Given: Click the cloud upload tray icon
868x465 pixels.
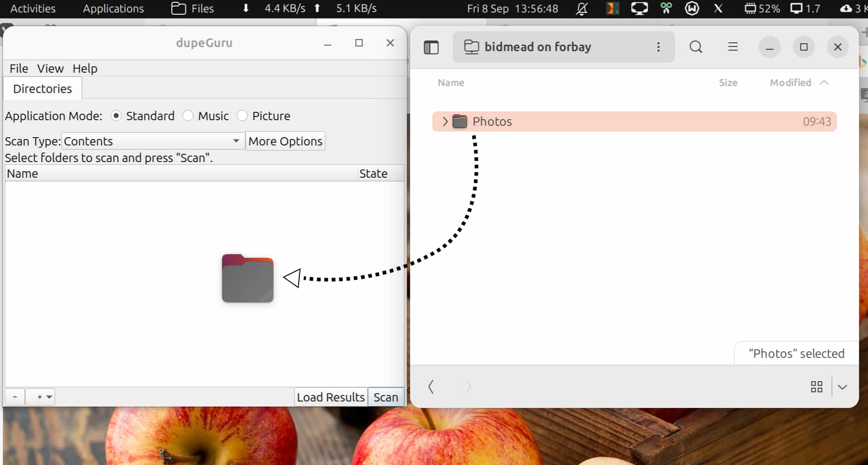Looking at the screenshot, I should click(x=846, y=9).
